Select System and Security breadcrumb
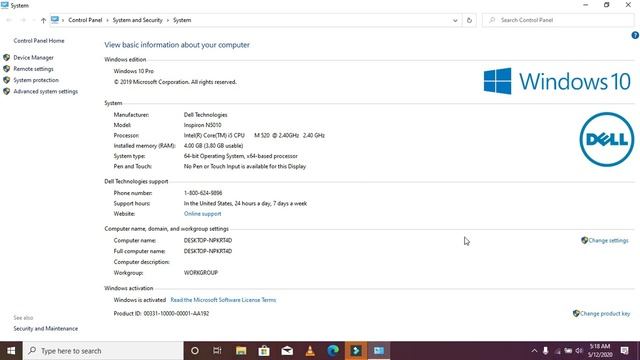The width and height of the screenshot is (640, 360). pyautogui.click(x=137, y=20)
